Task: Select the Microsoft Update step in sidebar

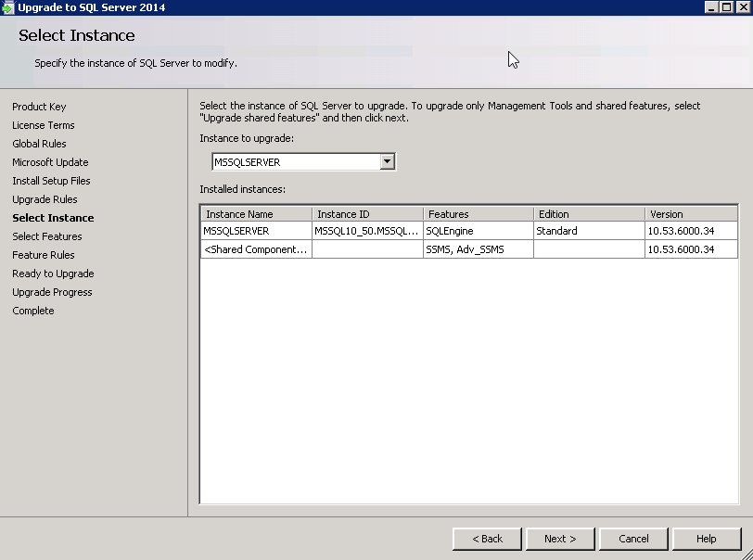Action: pos(50,162)
